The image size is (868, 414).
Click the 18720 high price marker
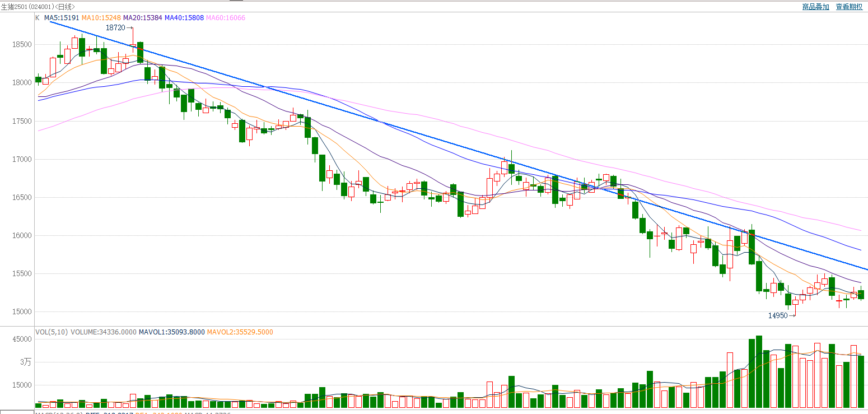(x=115, y=27)
